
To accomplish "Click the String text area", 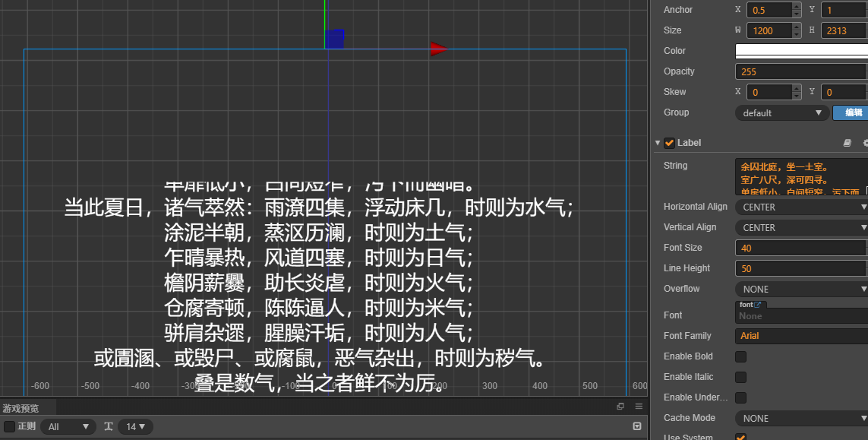I will click(800, 177).
